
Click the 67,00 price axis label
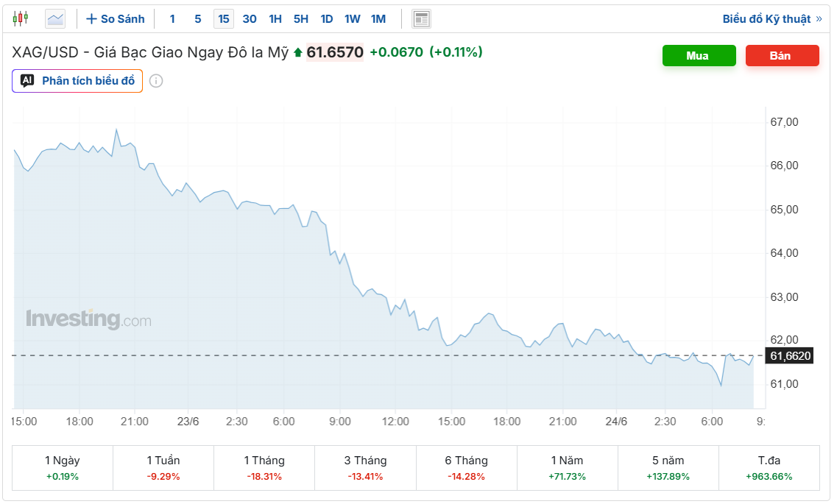point(784,122)
